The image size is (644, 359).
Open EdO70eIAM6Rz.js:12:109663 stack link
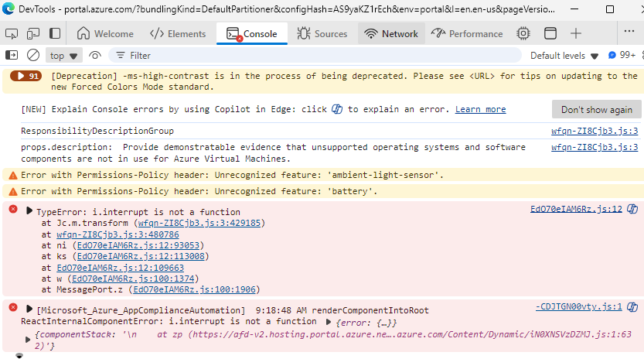(121, 268)
